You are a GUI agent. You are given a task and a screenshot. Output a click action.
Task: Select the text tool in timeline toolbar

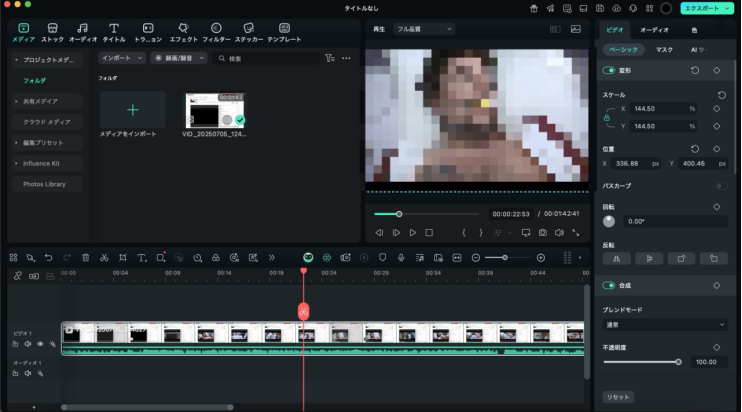(142, 257)
